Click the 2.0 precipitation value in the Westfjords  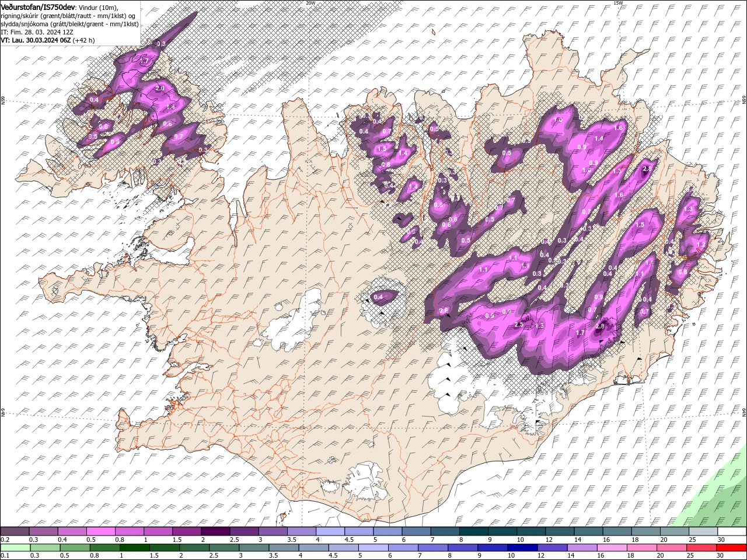coord(160,88)
